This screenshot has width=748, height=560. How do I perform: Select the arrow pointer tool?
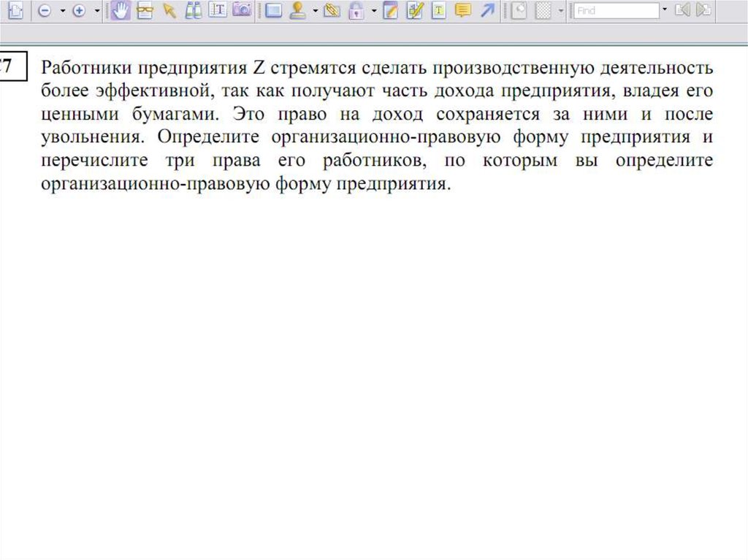click(169, 10)
